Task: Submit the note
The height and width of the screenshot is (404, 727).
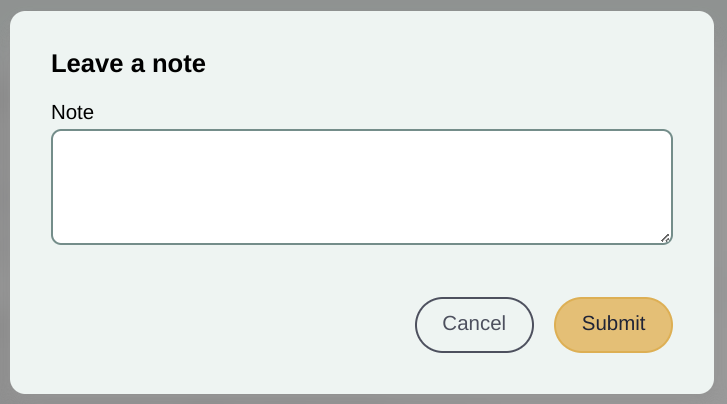Action: click(613, 325)
